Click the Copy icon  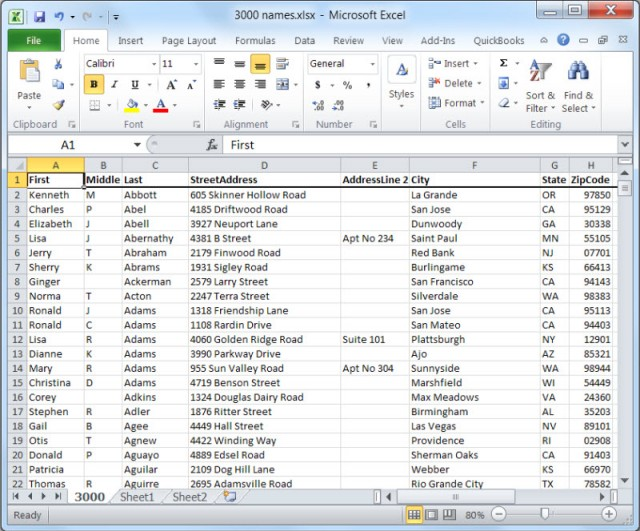pyautogui.click(x=58, y=84)
